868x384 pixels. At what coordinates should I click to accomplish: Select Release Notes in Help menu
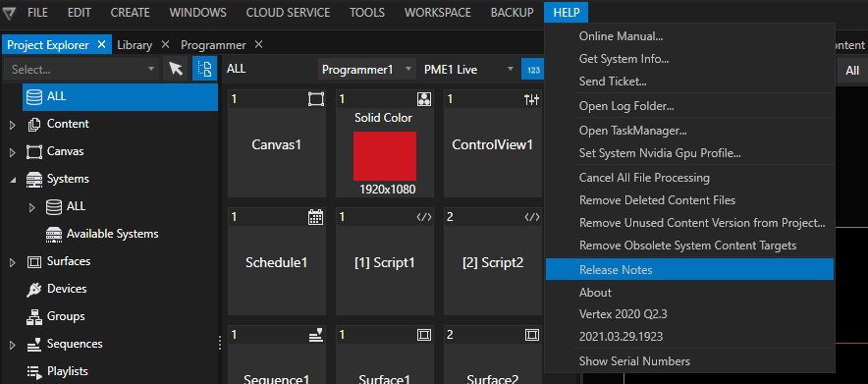(x=689, y=269)
